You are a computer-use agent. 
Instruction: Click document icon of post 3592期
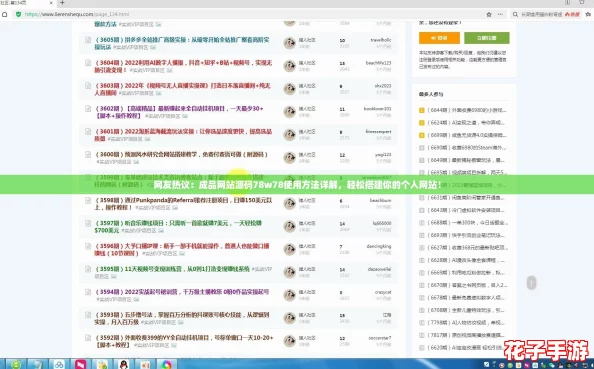pos(88,338)
